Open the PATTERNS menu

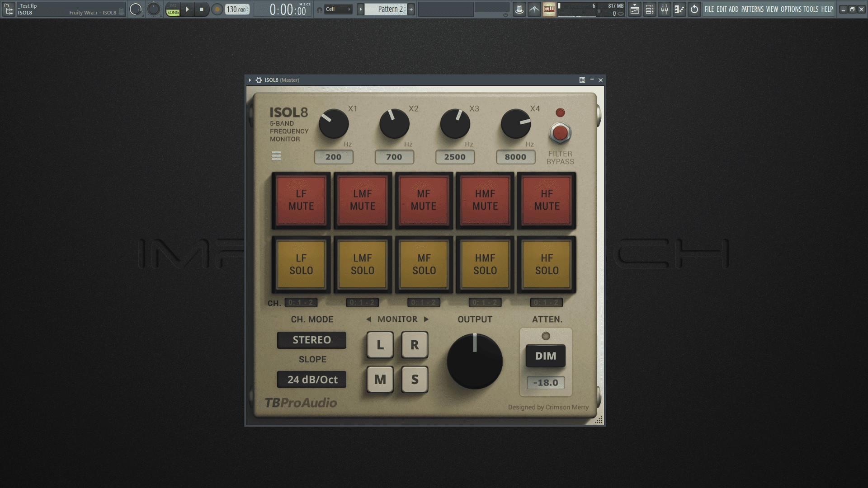(752, 9)
